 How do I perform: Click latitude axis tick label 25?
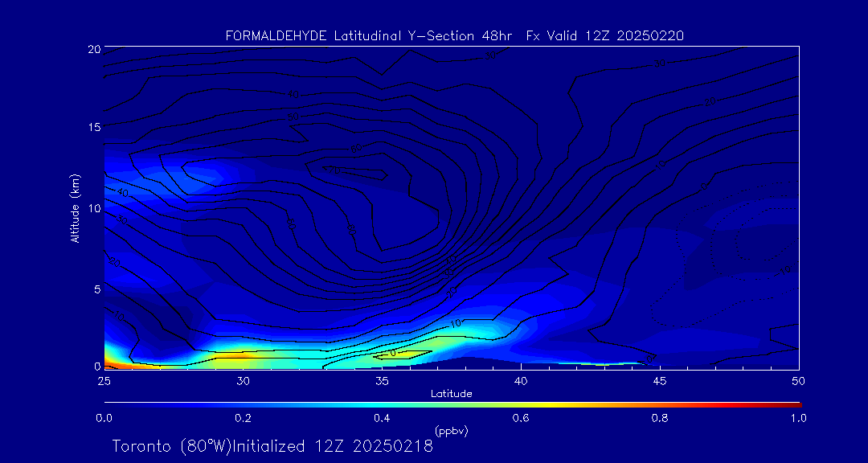(104, 380)
